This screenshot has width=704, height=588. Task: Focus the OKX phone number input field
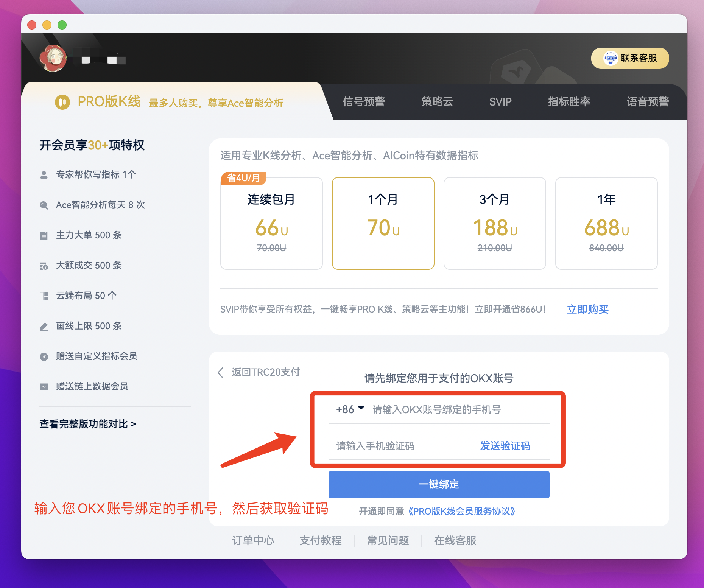coord(460,409)
